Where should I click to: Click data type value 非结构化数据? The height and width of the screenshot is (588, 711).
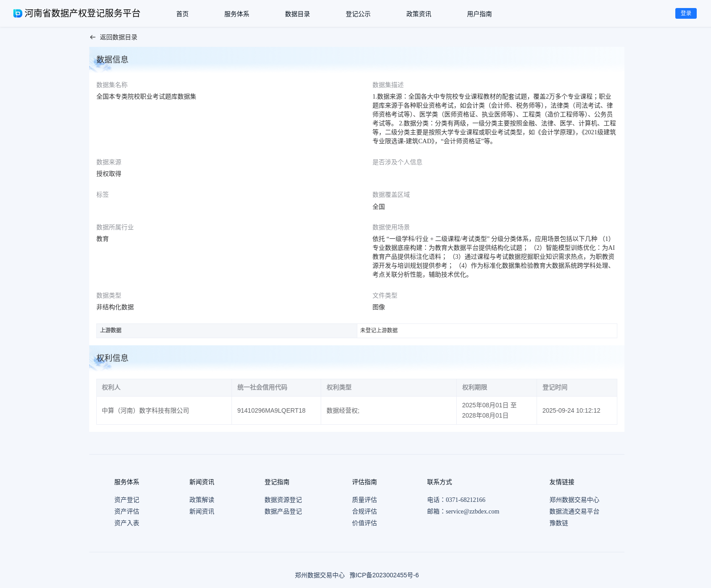click(x=115, y=307)
